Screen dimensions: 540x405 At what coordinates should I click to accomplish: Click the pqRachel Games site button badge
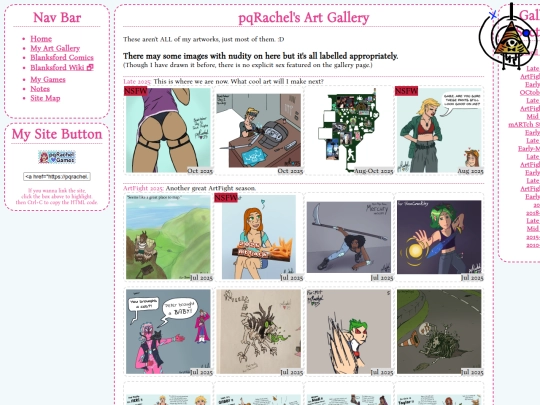click(57, 157)
